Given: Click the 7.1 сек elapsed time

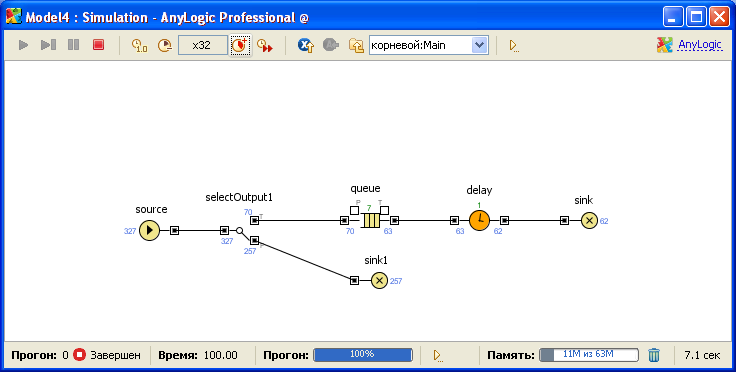Looking at the screenshot, I should point(702,355).
